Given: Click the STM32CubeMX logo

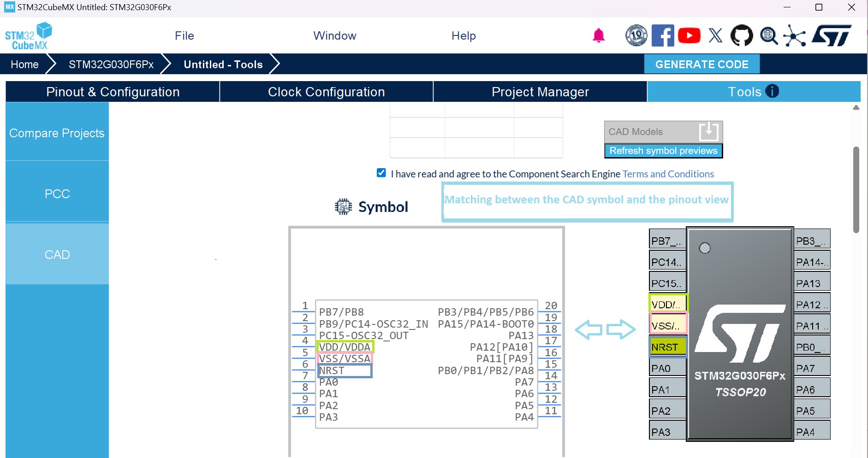Looking at the screenshot, I should pos(28,36).
